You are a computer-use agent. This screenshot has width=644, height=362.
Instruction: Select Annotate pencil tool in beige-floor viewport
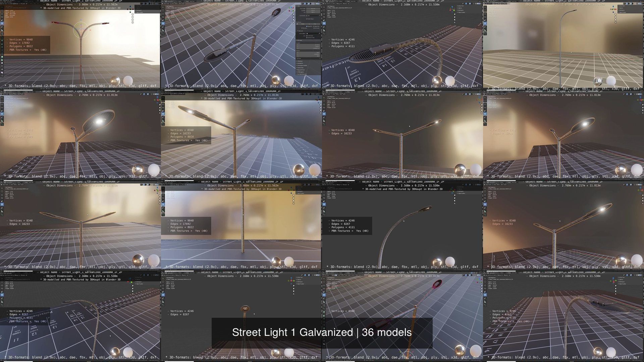click(x=485, y=27)
